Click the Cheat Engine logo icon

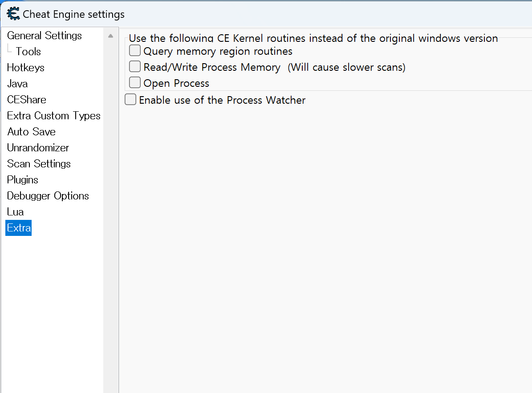pos(13,14)
